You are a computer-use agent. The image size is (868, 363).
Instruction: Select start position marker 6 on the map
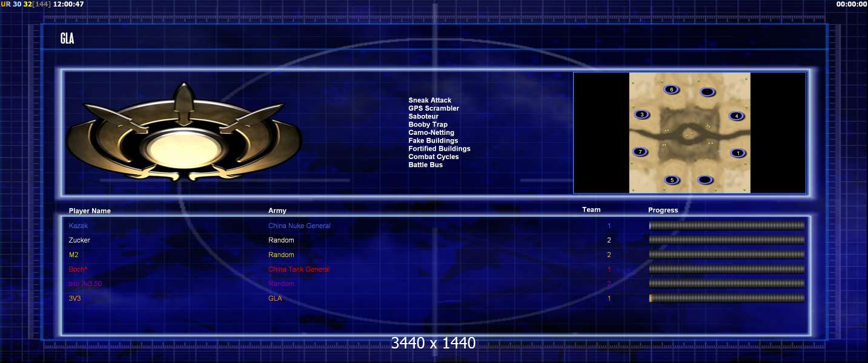[671, 90]
